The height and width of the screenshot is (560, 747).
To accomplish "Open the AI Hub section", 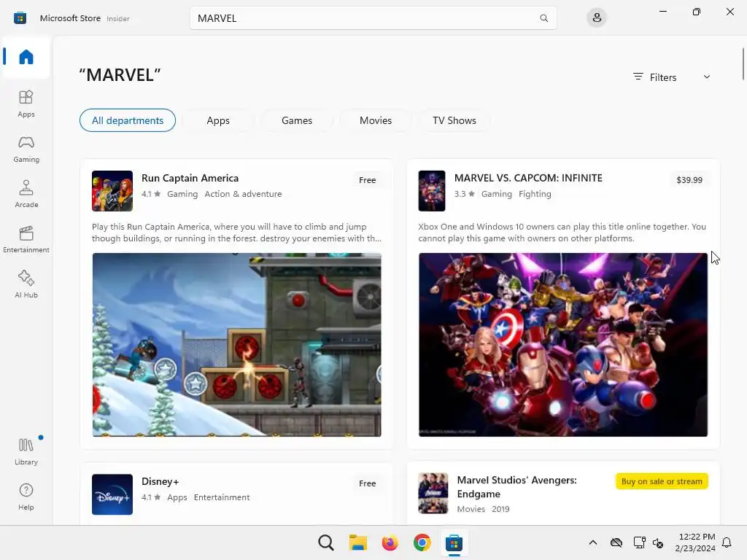I will pyautogui.click(x=26, y=285).
